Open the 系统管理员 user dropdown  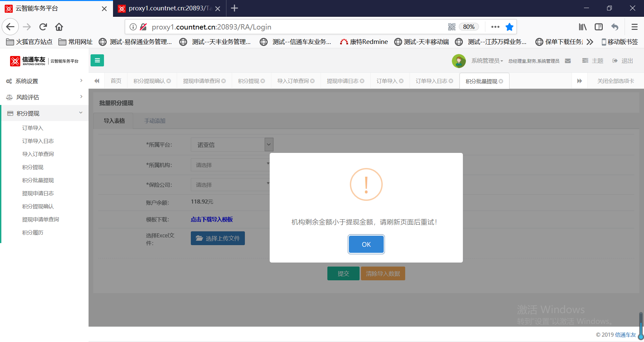coord(487,61)
